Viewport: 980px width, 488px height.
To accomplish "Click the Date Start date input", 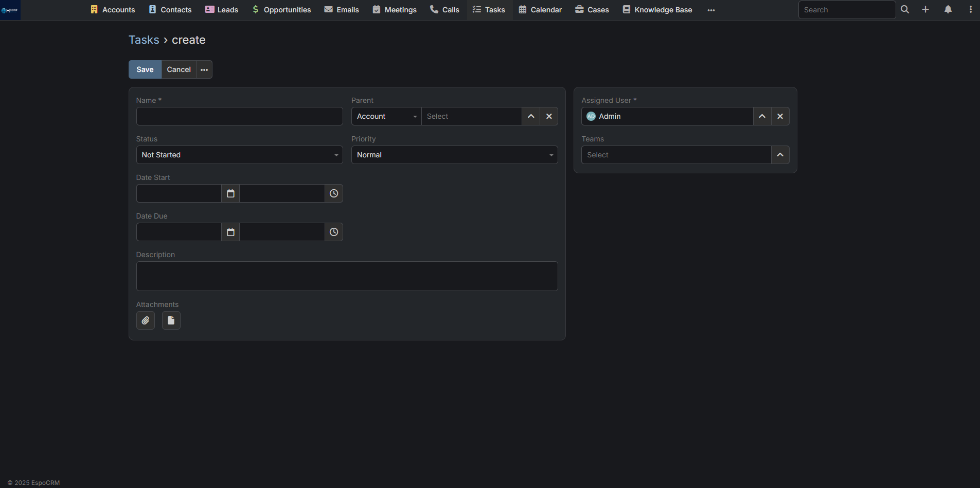I will point(179,193).
